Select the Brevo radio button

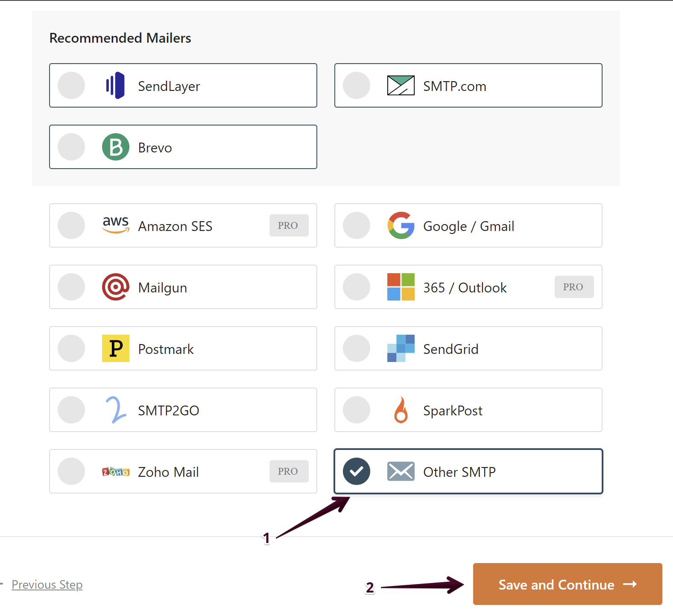[71, 147]
